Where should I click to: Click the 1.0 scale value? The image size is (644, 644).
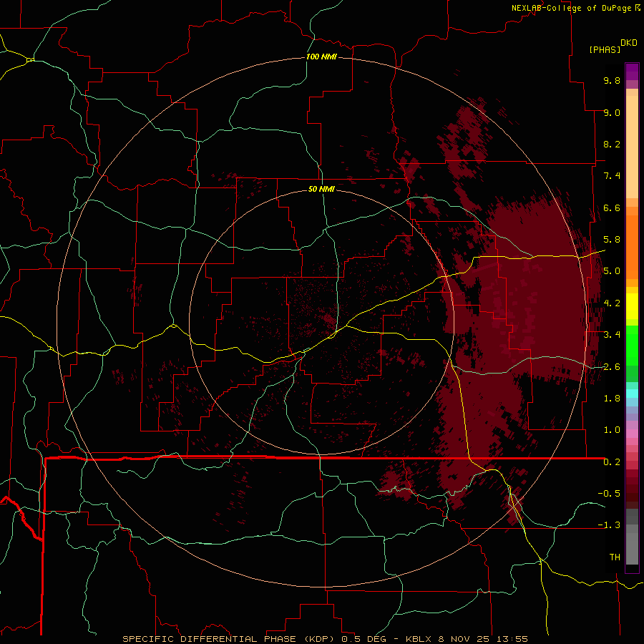[612, 430]
